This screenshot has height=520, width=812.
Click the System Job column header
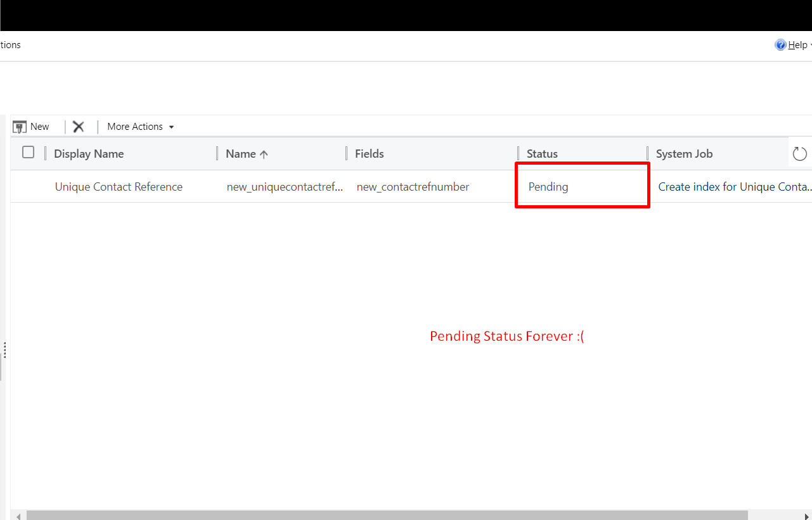[684, 154]
